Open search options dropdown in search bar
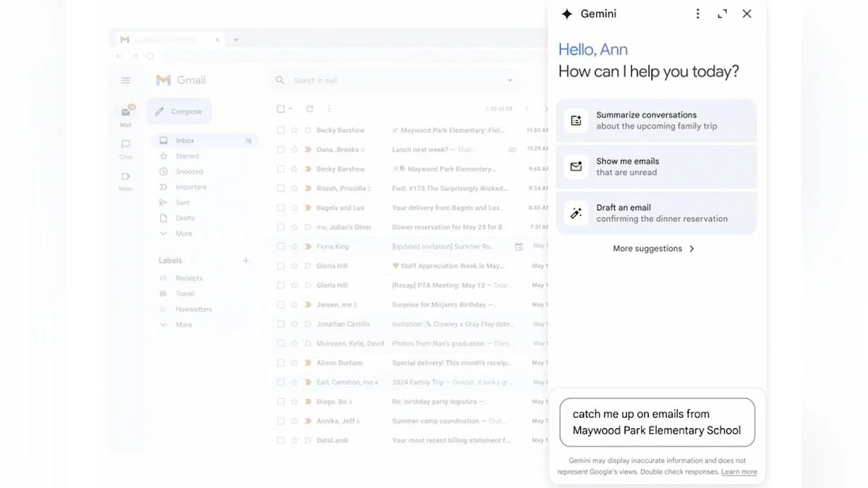Image resolution: width=868 pixels, height=488 pixels. 510,81
